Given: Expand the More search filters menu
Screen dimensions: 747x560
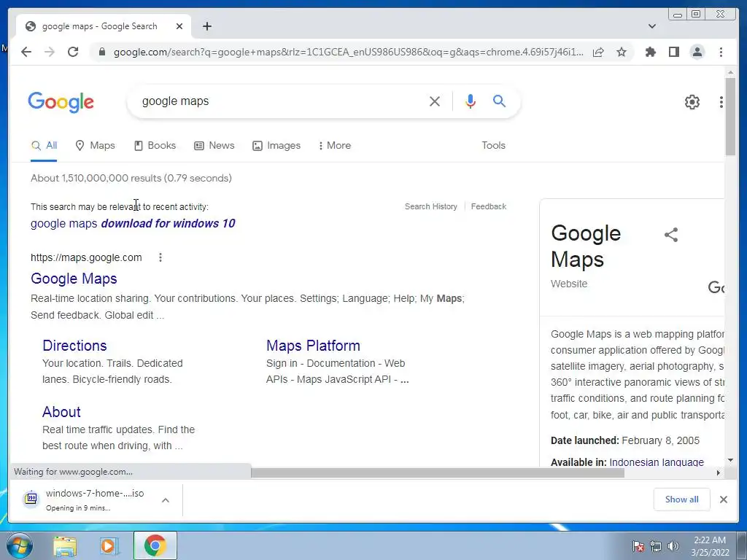Looking at the screenshot, I should tap(334, 146).
